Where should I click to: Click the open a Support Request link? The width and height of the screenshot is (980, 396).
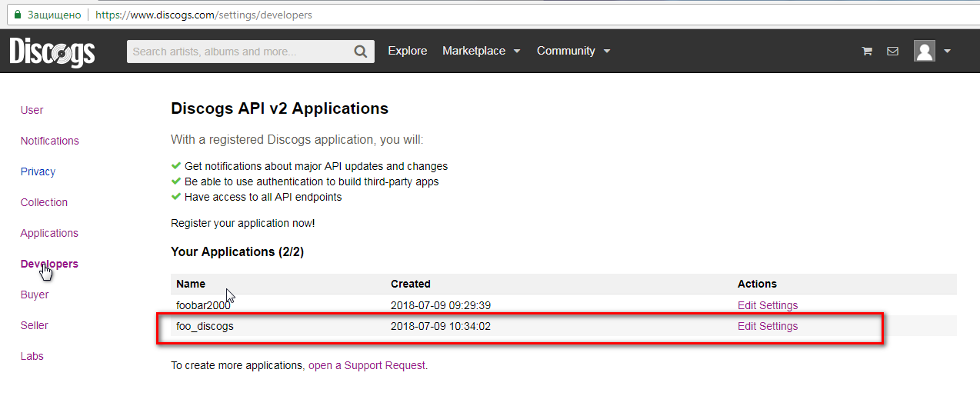(367, 365)
